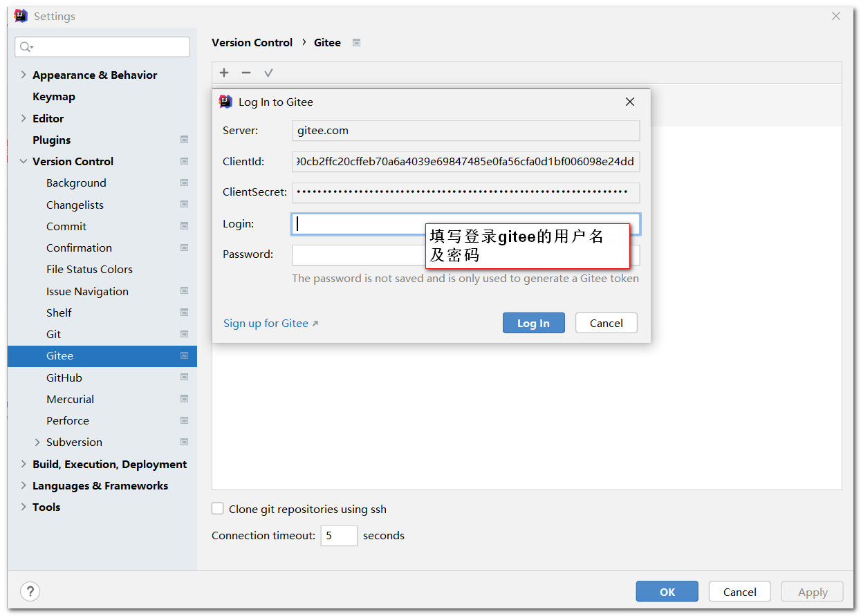Click the minus remove account icon
861x616 pixels.
(246, 73)
